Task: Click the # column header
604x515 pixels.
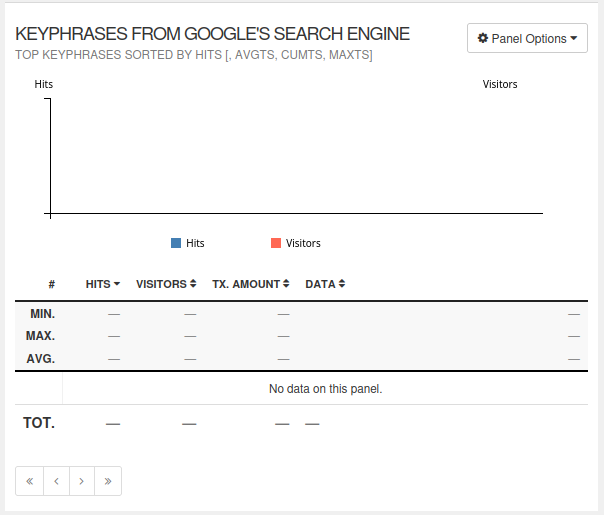Action: 51,284
